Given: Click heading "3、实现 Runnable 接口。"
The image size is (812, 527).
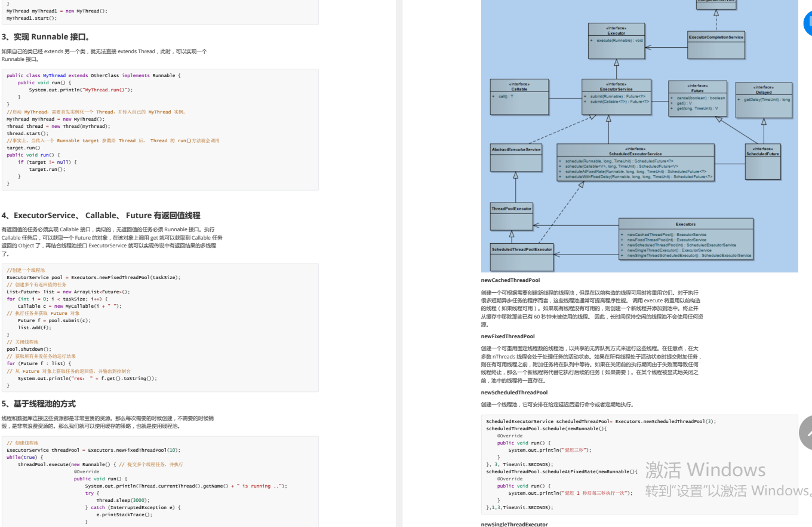Looking at the screenshot, I should click(46, 37).
